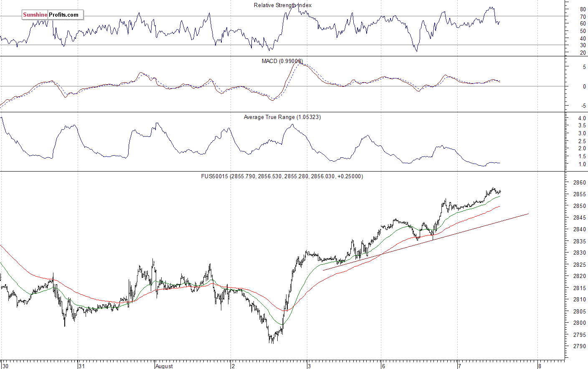
Task: Click the date label 3 on time axis
Action: pyautogui.click(x=309, y=366)
